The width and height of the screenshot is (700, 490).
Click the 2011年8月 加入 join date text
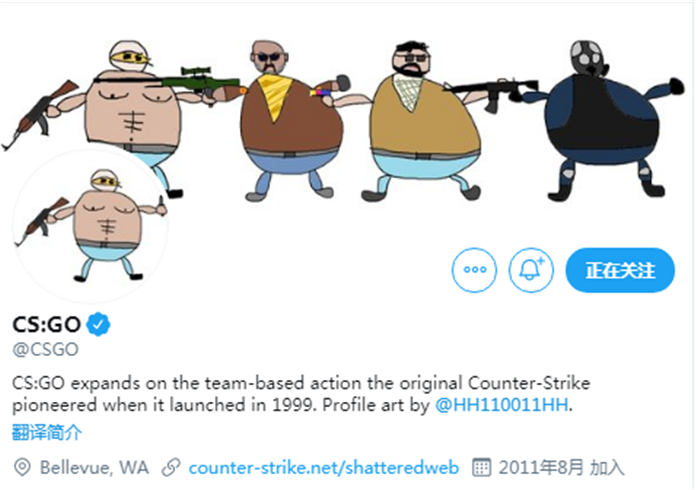tap(561, 468)
